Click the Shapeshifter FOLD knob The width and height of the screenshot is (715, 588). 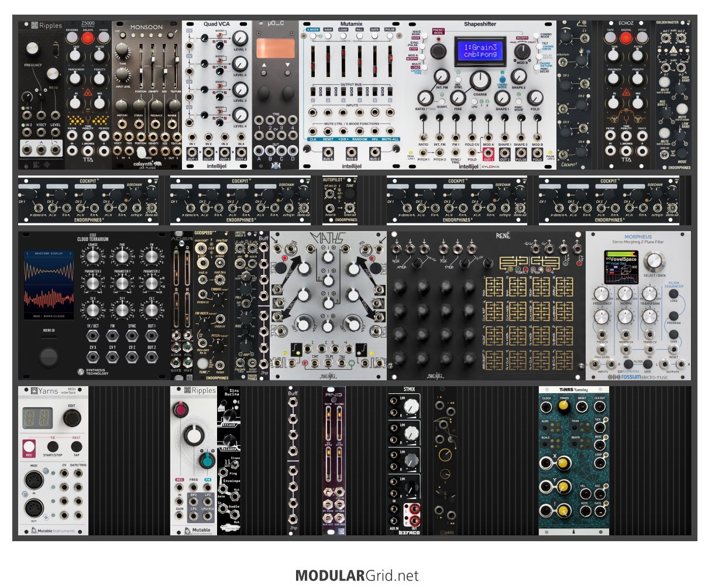534,98
